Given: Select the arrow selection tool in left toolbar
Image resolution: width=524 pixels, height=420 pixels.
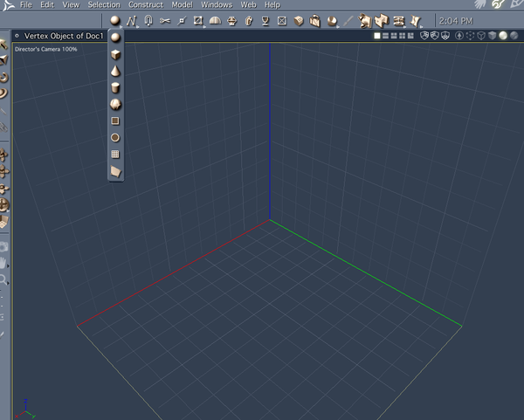Looking at the screenshot, I should coord(3,44).
